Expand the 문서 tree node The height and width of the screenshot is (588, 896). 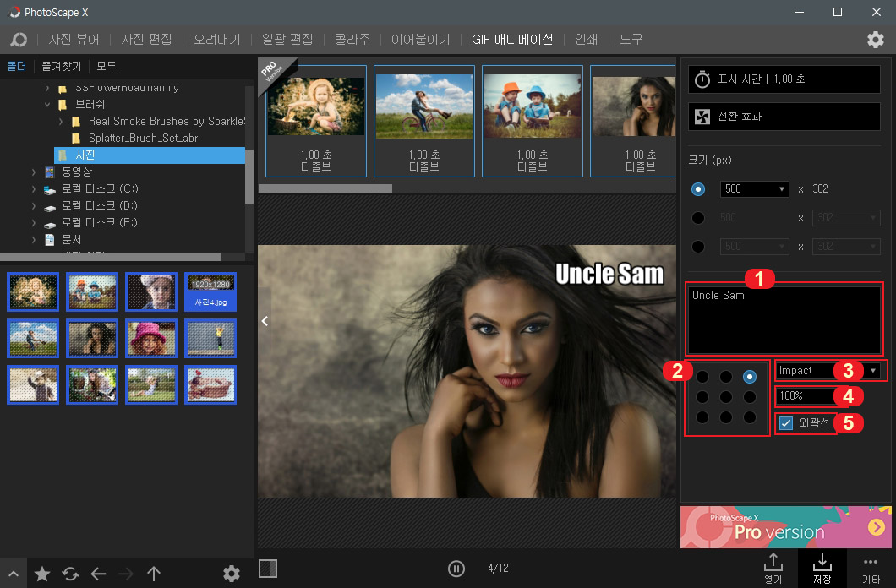(34, 240)
